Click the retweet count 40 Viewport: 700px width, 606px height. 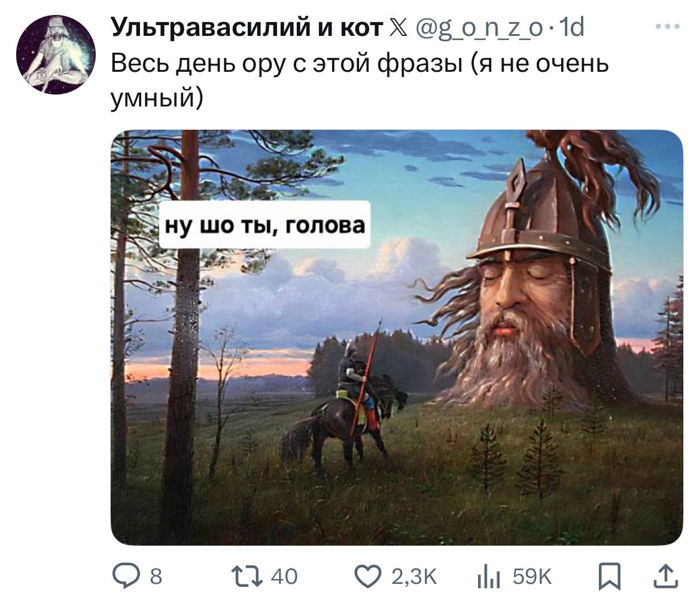click(284, 577)
